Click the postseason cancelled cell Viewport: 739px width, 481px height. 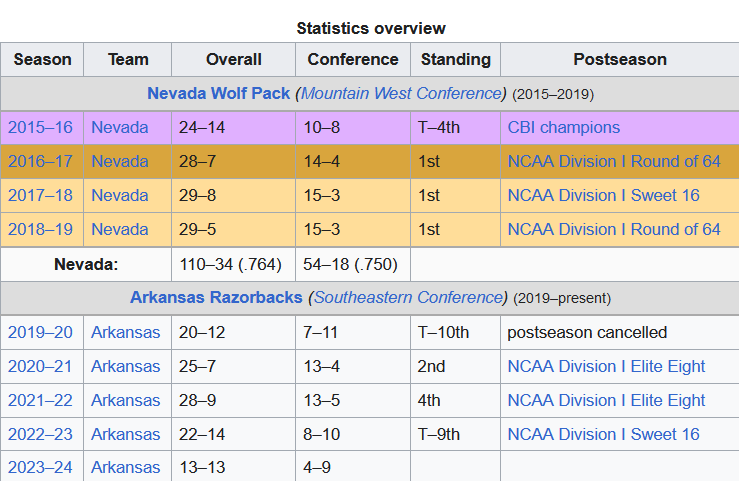coord(620,332)
